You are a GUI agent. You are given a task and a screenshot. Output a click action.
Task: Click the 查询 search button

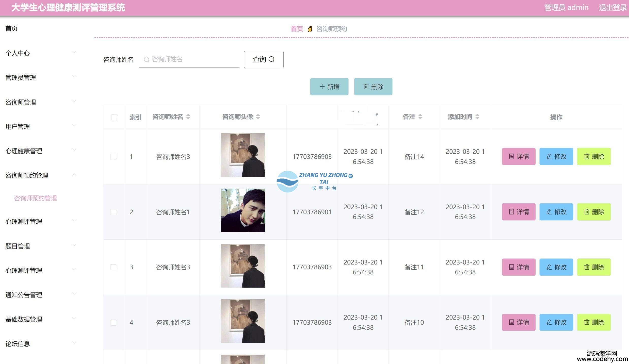[264, 59]
